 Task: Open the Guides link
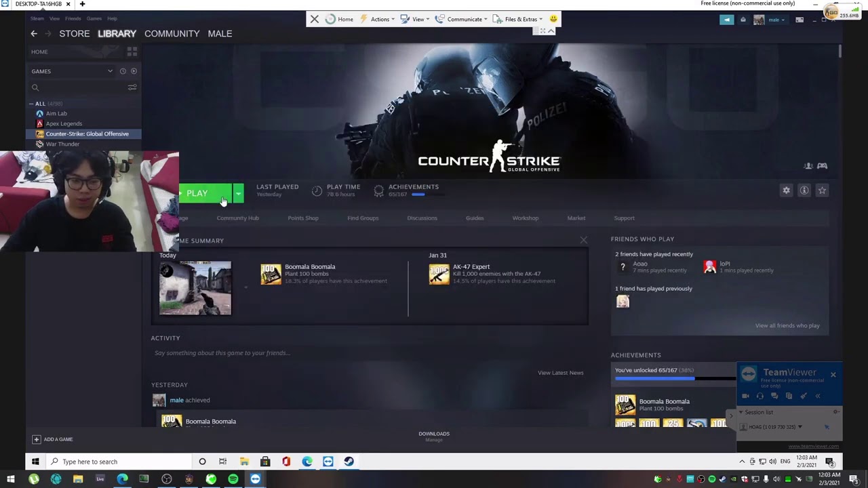point(475,218)
